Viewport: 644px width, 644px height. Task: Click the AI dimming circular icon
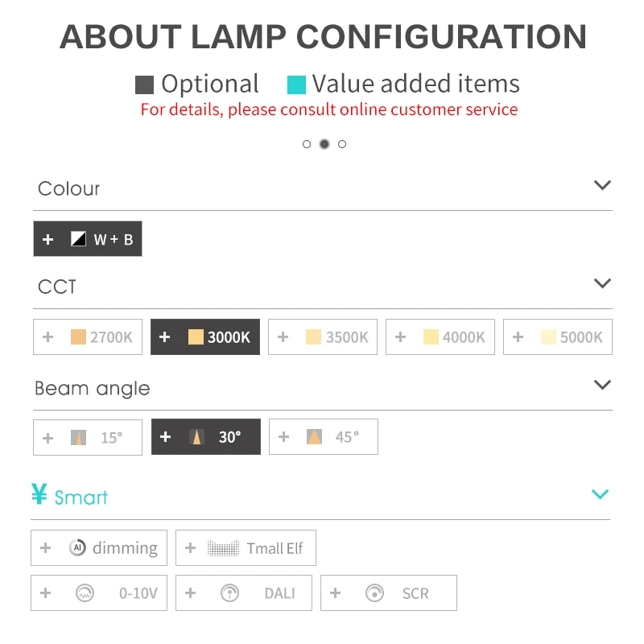pyautogui.click(x=77, y=547)
